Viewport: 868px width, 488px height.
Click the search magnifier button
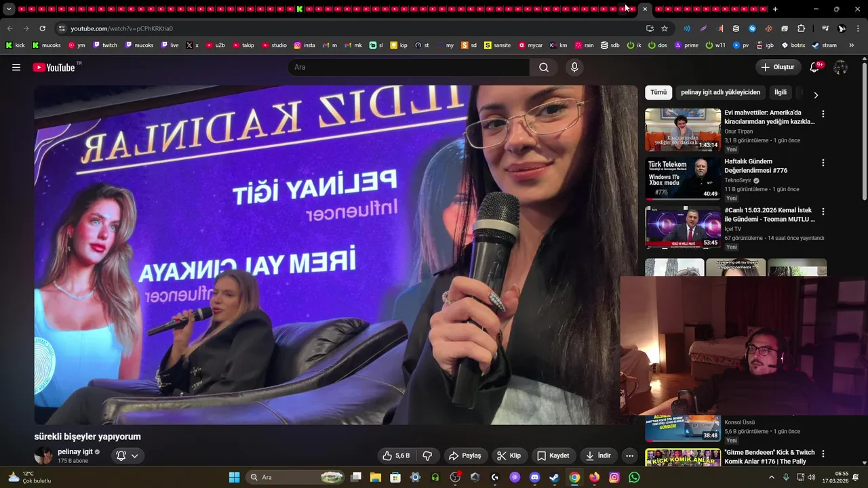coord(544,67)
